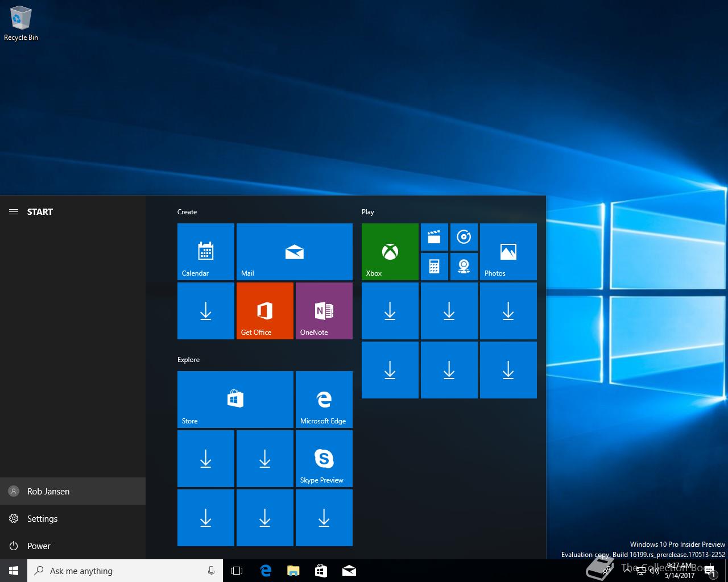The width and height of the screenshot is (728, 582).
Task: Click the volume speaker icon
Action: [x=654, y=571]
